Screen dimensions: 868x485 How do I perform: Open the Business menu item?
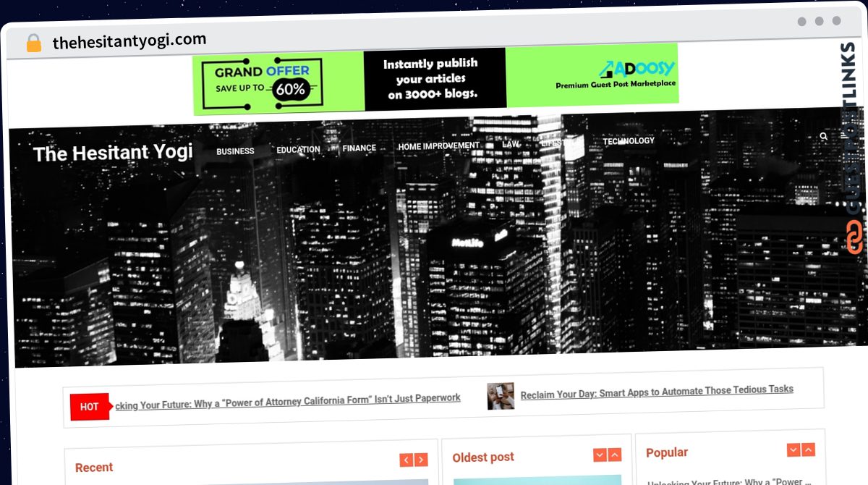coord(235,151)
